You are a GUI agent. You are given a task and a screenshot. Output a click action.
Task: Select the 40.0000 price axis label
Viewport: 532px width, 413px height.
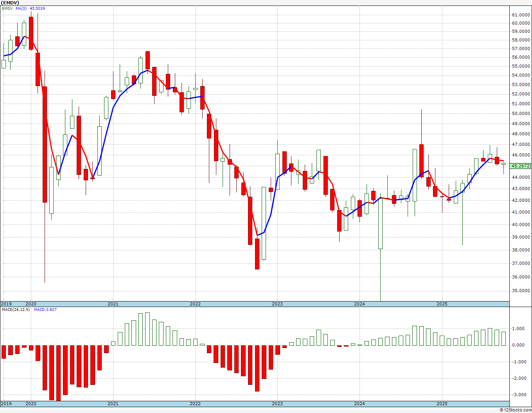[521, 224]
